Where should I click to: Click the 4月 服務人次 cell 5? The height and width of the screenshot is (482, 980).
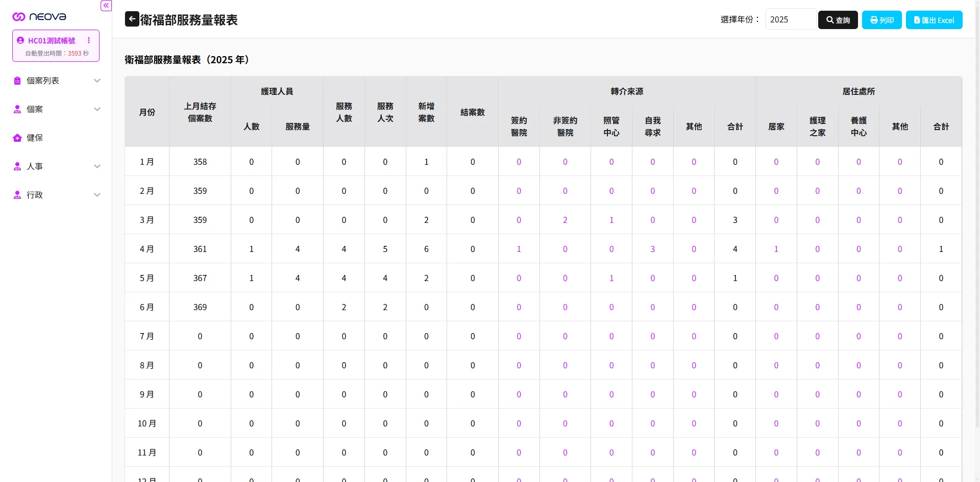pos(385,249)
